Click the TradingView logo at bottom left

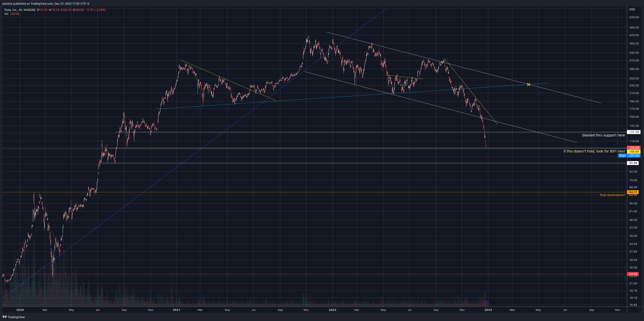click(x=13, y=317)
